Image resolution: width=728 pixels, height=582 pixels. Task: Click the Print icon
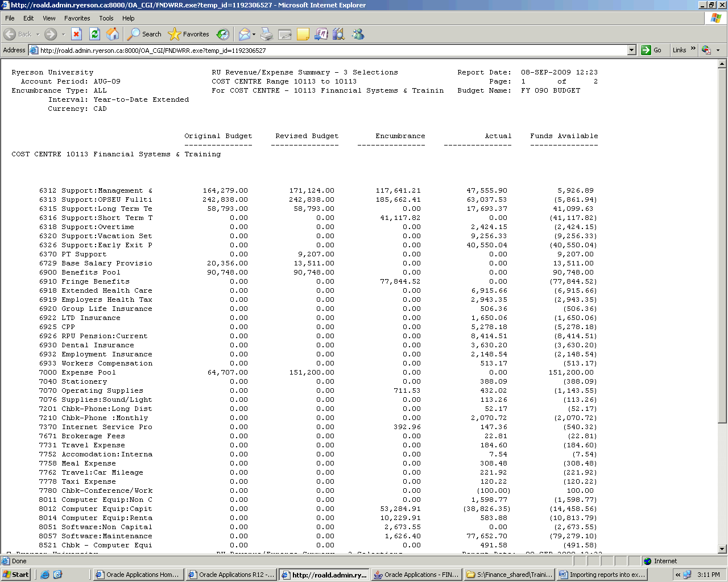pos(267,34)
